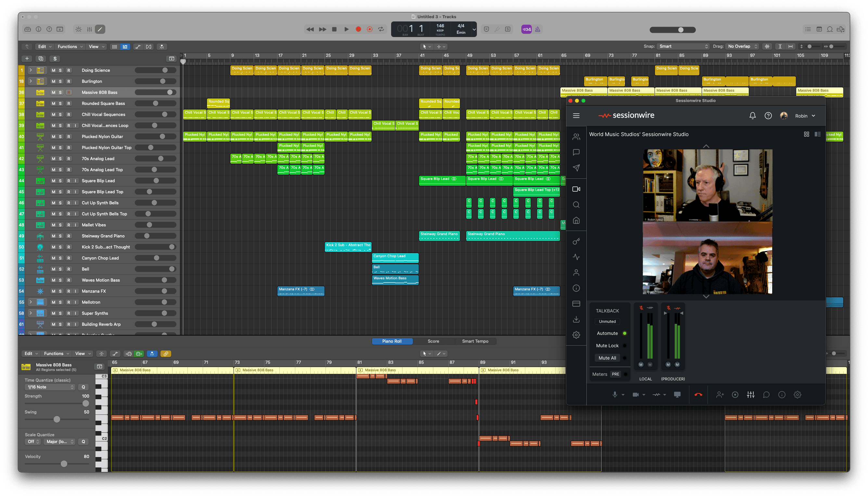Click the Rewind transport button
This screenshot has width=868, height=496.
tap(310, 29)
